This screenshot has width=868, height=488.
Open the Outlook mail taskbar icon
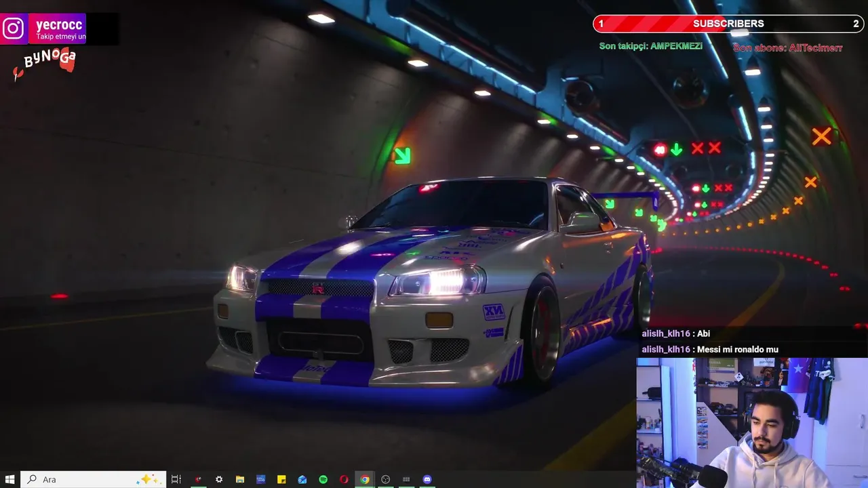click(x=302, y=479)
